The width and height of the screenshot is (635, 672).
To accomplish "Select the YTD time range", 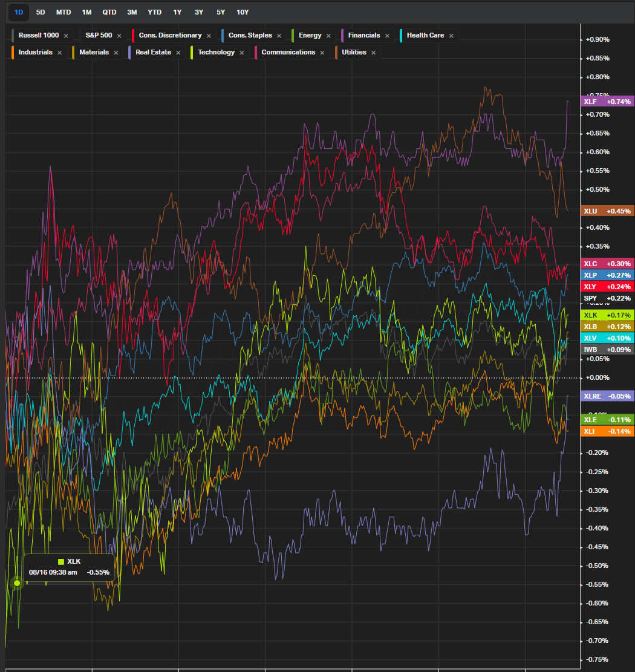I will (155, 12).
